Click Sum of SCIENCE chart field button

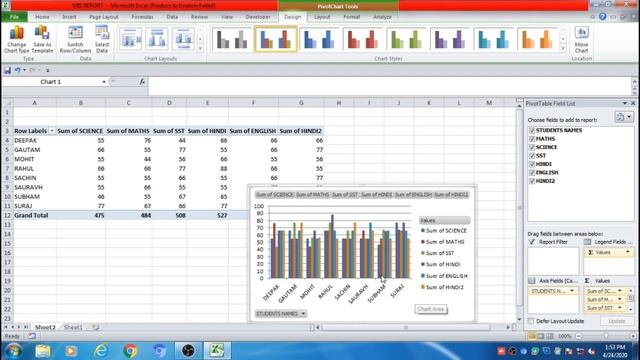[275, 195]
